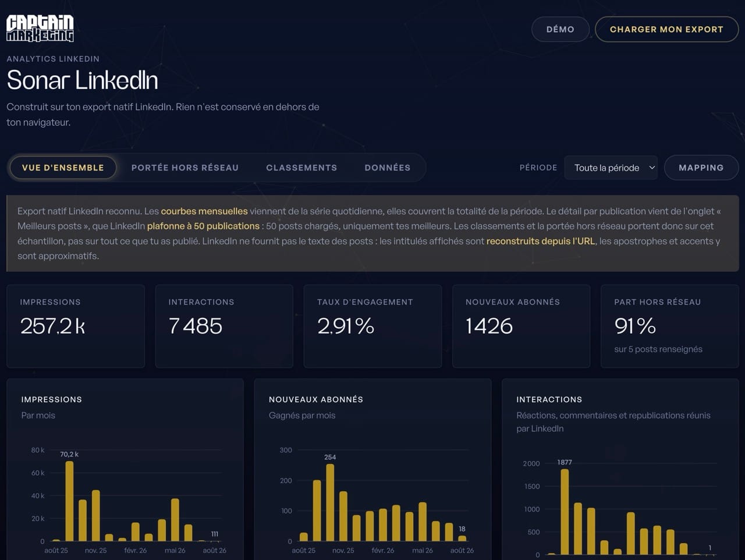745x560 pixels.
Task: Click the "80 k" axis label in Impressions chart
Action: (x=38, y=450)
